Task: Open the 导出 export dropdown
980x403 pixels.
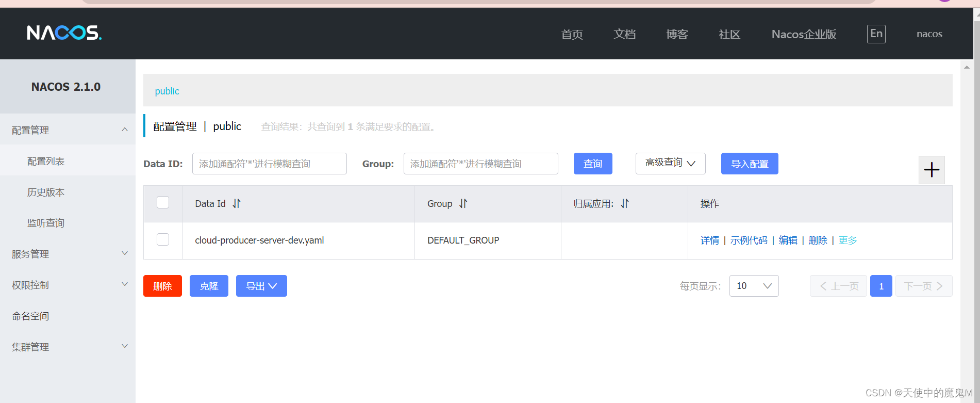Action: (x=261, y=286)
